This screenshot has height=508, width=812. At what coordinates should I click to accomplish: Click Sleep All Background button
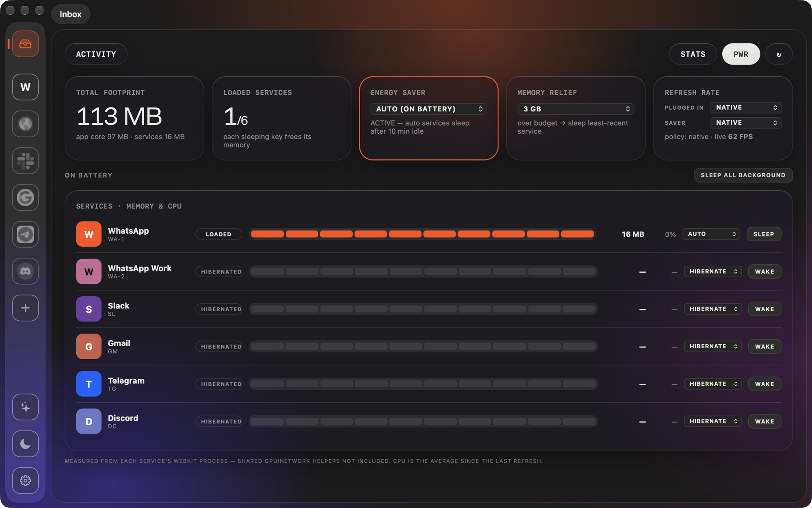click(743, 175)
